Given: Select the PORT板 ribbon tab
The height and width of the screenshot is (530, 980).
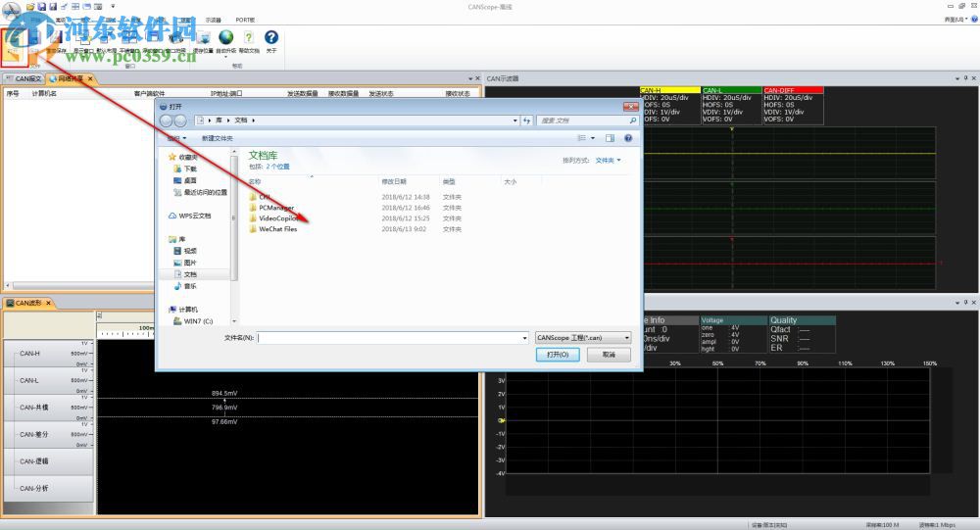Looking at the screenshot, I should pyautogui.click(x=244, y=19).
